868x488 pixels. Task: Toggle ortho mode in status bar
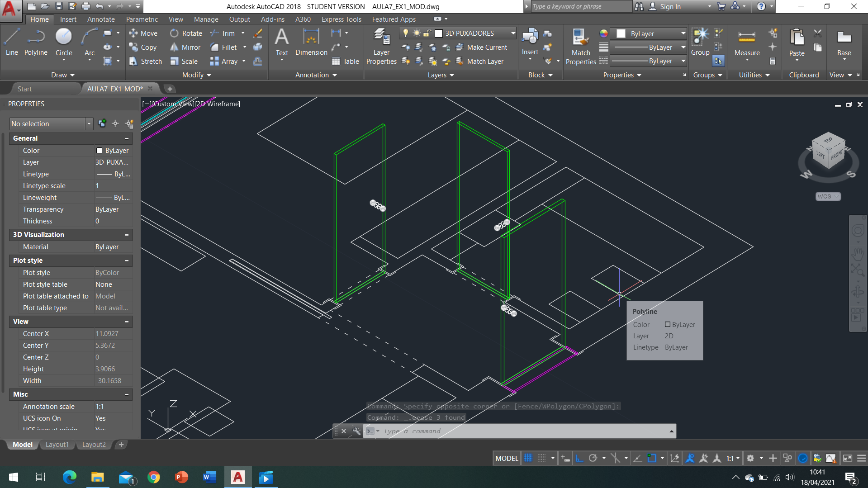pyautogui.click(x=579, y=458)
